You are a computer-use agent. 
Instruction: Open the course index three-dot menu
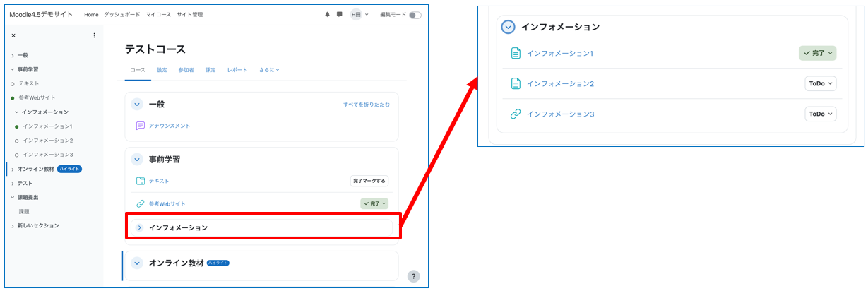click(x=95, y=35)
